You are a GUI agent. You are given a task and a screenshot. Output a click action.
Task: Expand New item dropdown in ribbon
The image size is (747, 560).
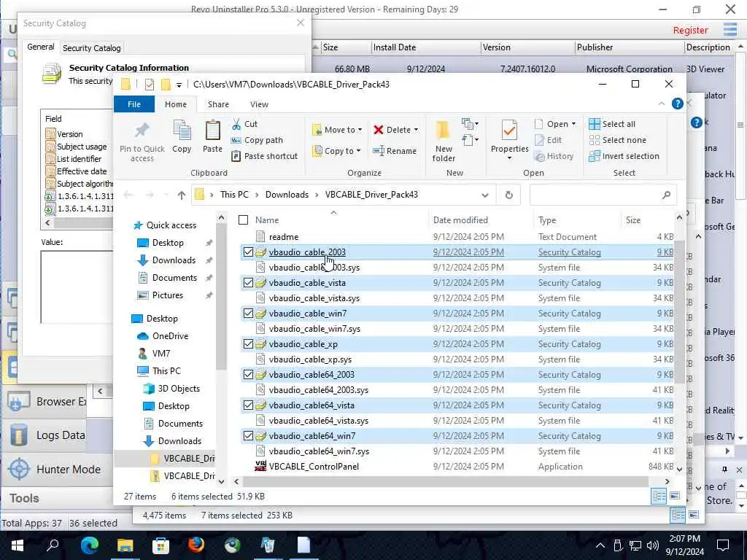point(470,124)
